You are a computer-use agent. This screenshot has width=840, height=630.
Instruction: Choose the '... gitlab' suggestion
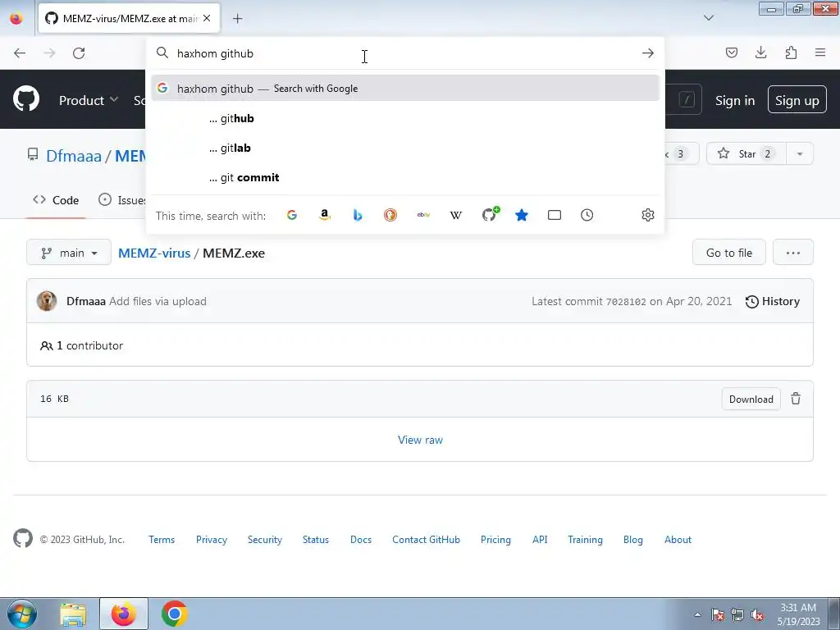point(404,148)
